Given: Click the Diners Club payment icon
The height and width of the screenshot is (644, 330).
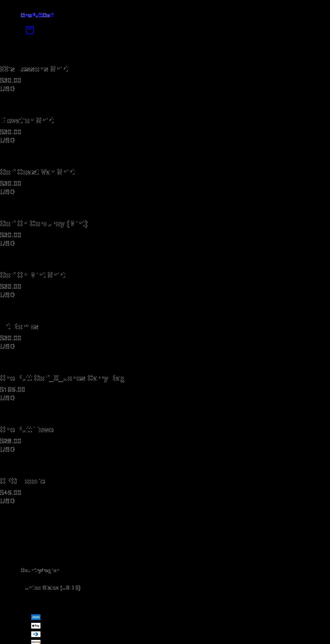Looking at the screenshot, I should (36, 634).
